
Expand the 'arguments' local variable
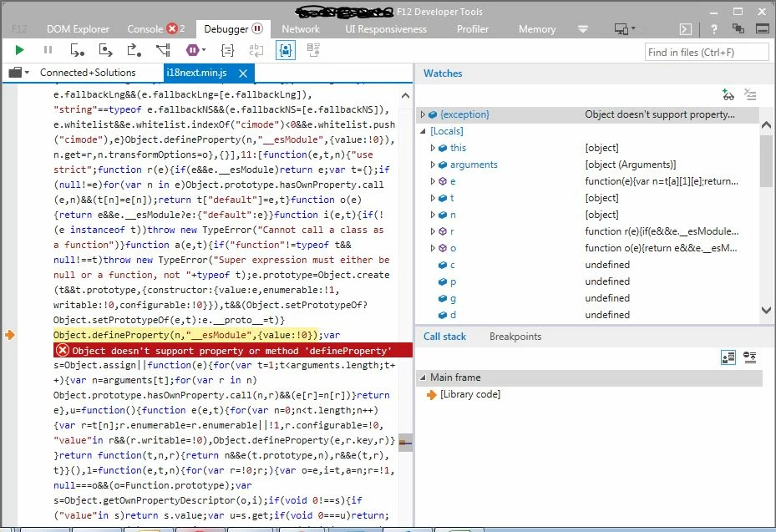point(432,165)
